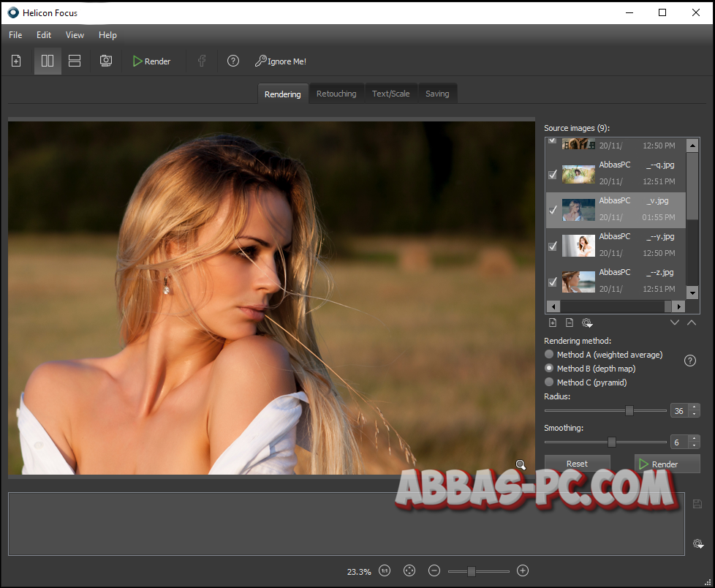Click the fit-to-window zoom icon
The width and height of the screenshot is (715, 588).
tap(409, 570)
